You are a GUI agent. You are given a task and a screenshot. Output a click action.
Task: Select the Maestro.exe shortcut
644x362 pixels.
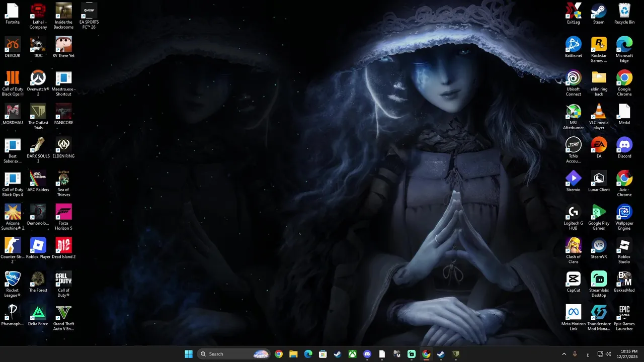pyautogui.click(x=63, y=83)
